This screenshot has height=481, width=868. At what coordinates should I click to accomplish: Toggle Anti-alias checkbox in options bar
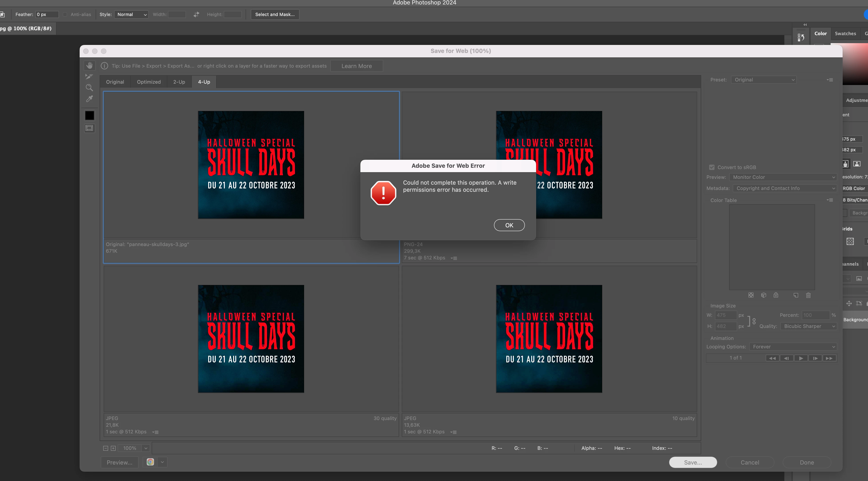coord(65,14)
